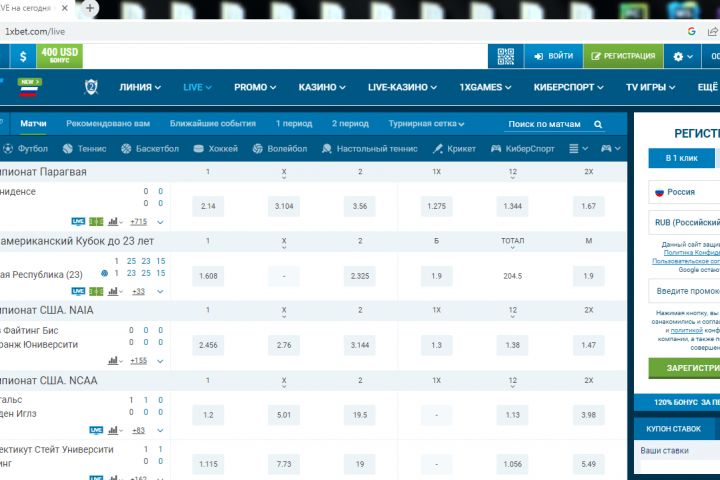Select the Настольный теннис sport filter
720x480 pixels.
click(x=370, y=148)
